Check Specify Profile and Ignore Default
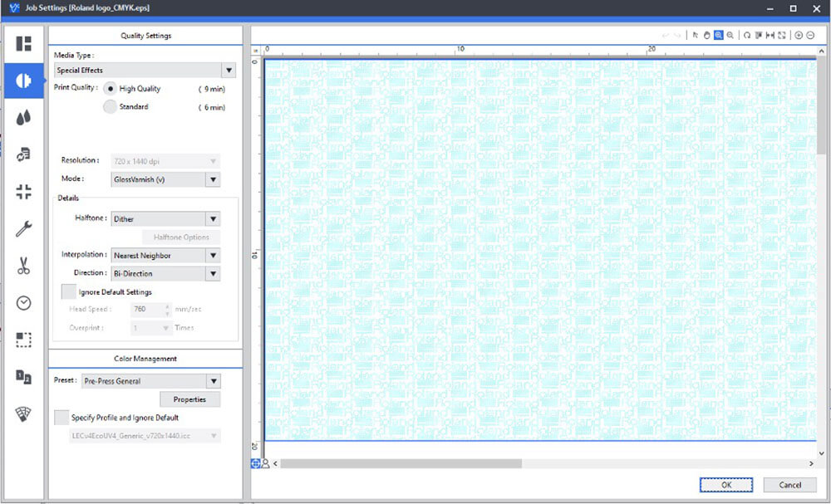Screen dimensions: 831x504 pos(61,417)
